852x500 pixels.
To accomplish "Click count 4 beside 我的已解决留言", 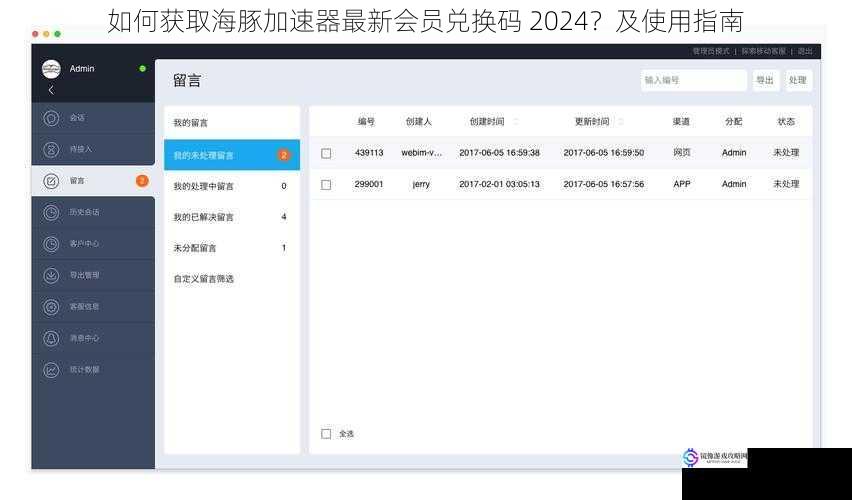I will [x=284, y=217].
